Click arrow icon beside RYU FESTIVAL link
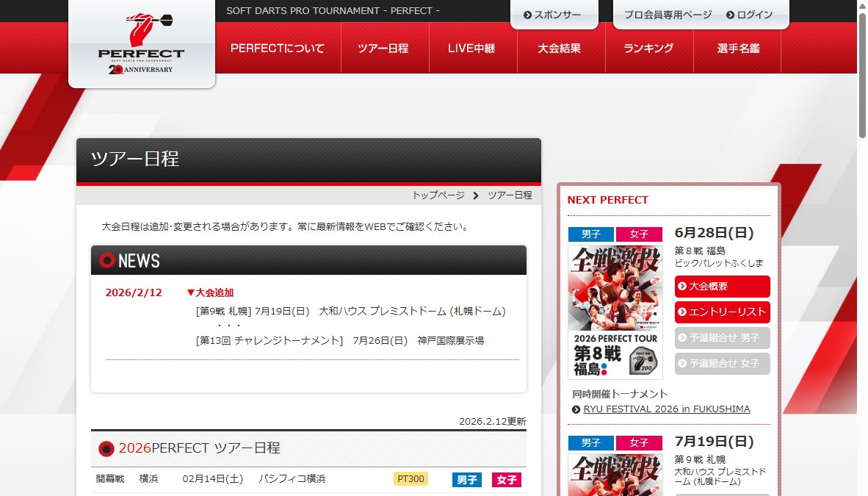 [576, 409]
